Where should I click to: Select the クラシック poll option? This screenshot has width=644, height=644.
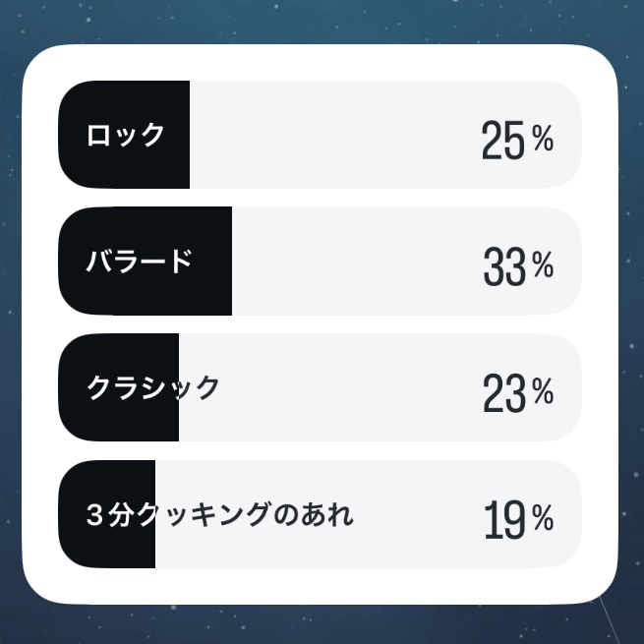320,387
